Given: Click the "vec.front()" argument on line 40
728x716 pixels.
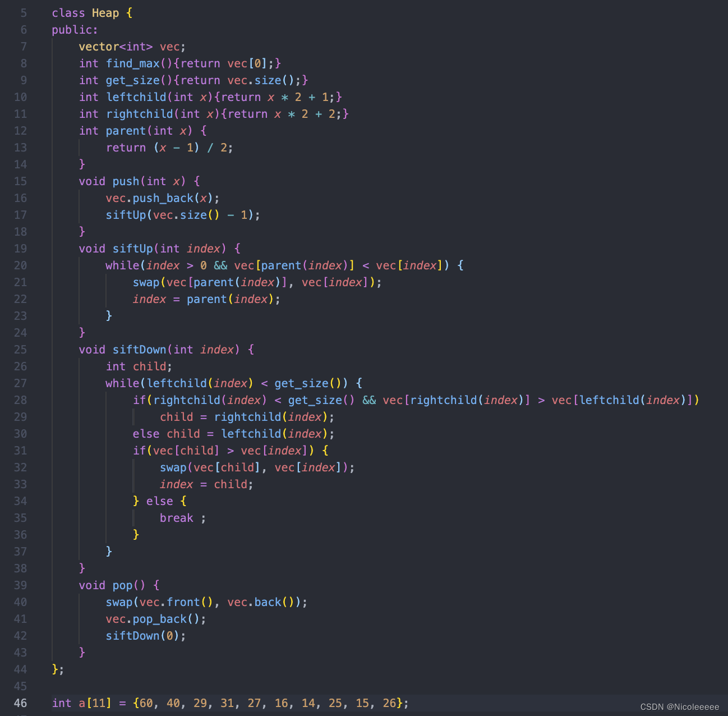Looking at the screenshot, I should point(177,602).
